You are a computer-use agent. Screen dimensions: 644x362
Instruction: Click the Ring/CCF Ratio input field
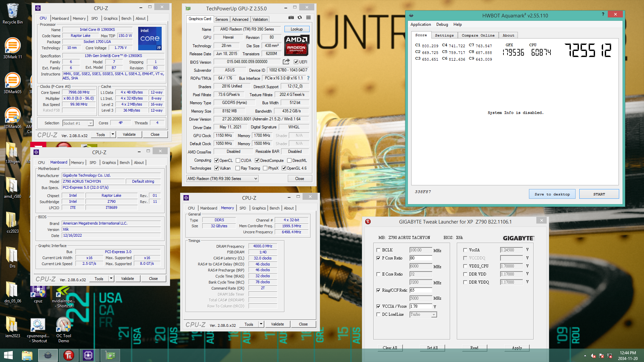point(421,290)
